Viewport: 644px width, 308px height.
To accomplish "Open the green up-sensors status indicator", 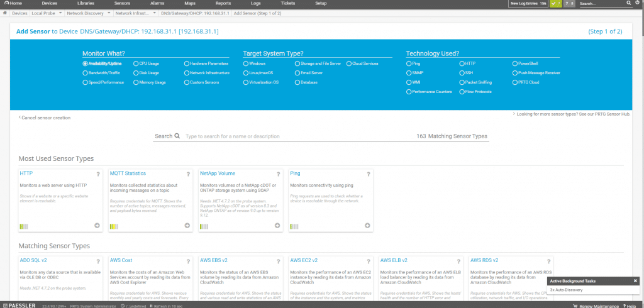I will [556, 4].
